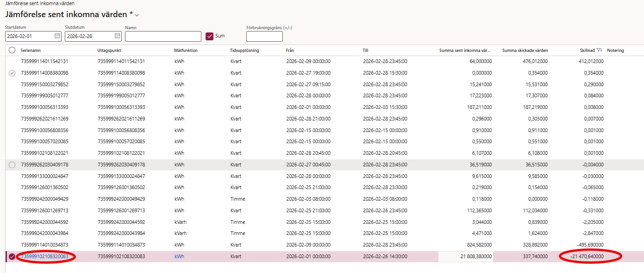The width and height of the screenshot is (644, 273).
Task: Toggle the Sum checkbox
Action: [209, 36]
